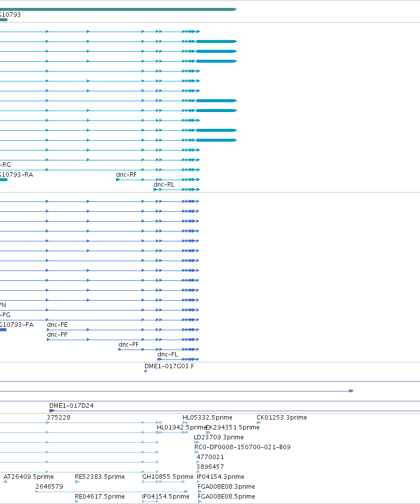
Task: Click the start arrow of dnc-RF transcript
Action: pos(118,180)
